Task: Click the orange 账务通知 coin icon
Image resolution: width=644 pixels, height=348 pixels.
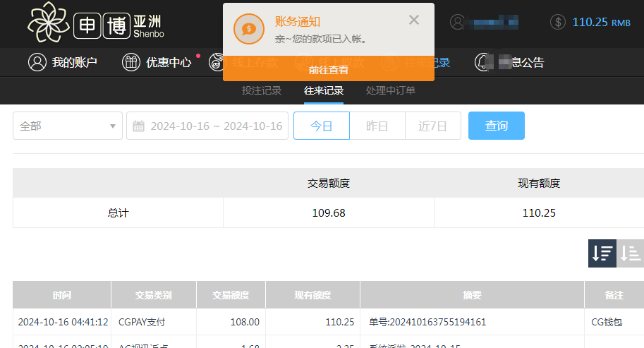Action: point(248,28)
